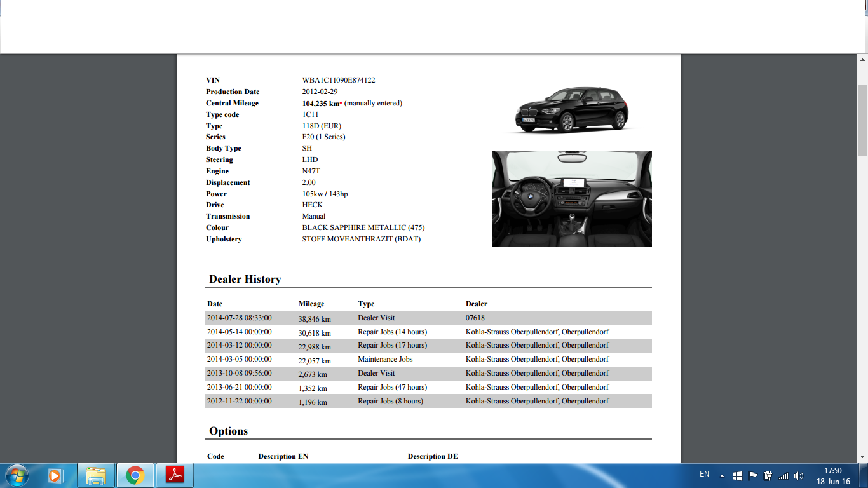Launch Windows Media Player from taskbar

[x=55, y=475]
